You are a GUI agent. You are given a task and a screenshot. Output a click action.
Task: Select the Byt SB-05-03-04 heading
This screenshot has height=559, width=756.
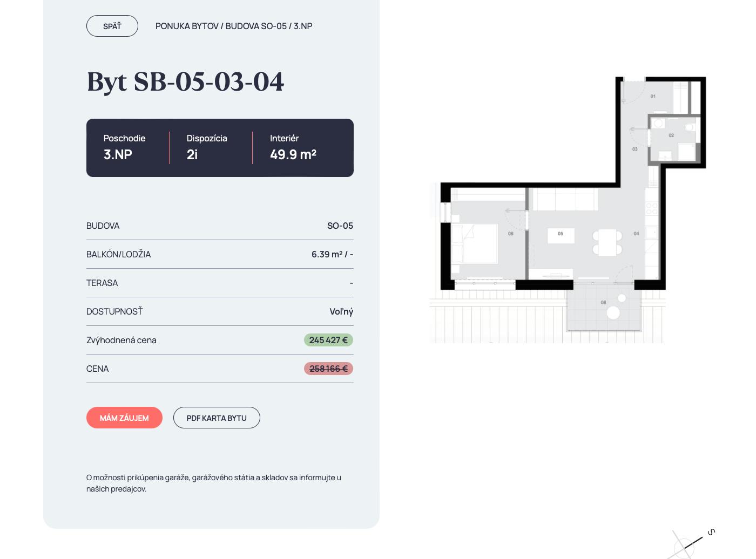pos(185,81)
